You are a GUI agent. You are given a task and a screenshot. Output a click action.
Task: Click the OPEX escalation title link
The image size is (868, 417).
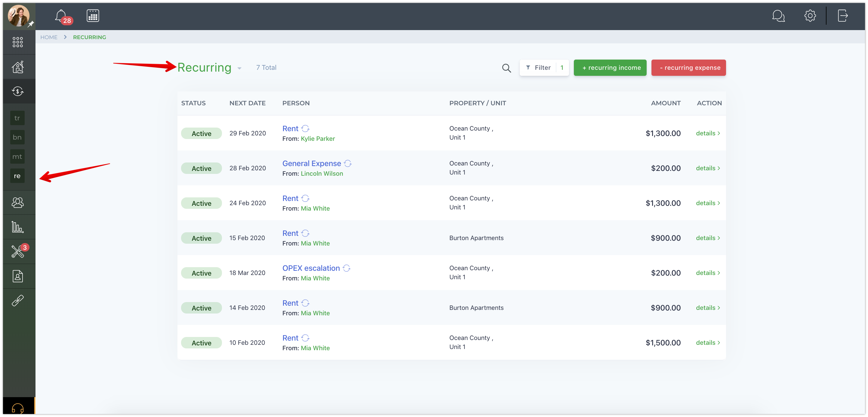click(x=311, y=268)
